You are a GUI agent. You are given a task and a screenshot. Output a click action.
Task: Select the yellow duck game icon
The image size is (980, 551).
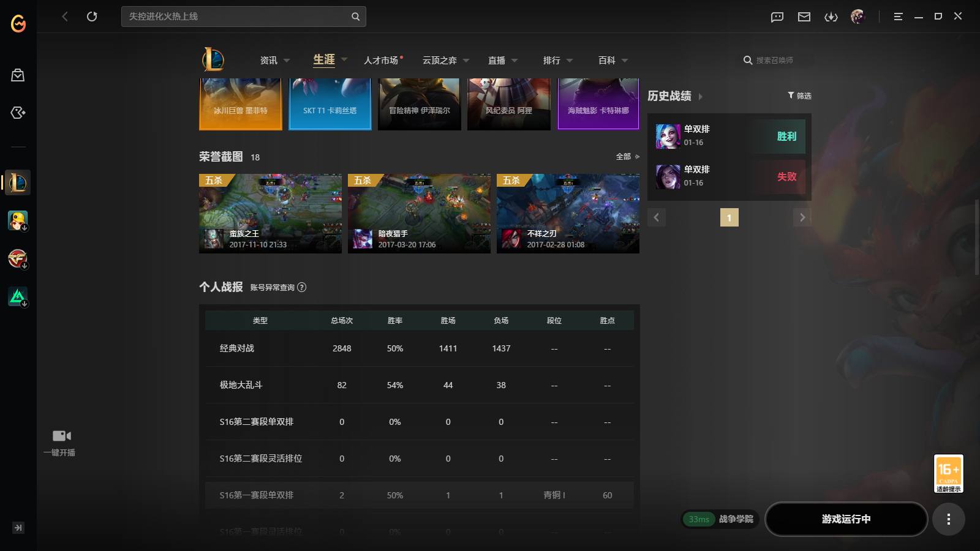point(18,220)
